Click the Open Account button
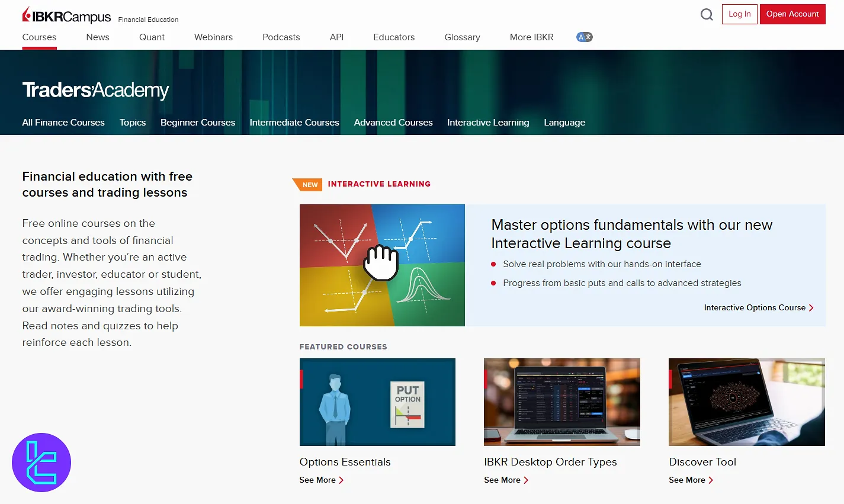Viewport: 844px width, 504px height. click(x=792, y=14)
